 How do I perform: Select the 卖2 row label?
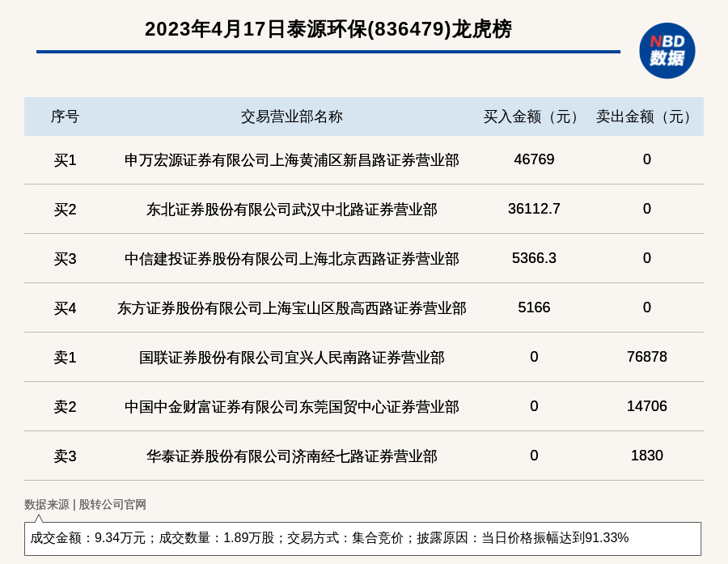(65, 406)
